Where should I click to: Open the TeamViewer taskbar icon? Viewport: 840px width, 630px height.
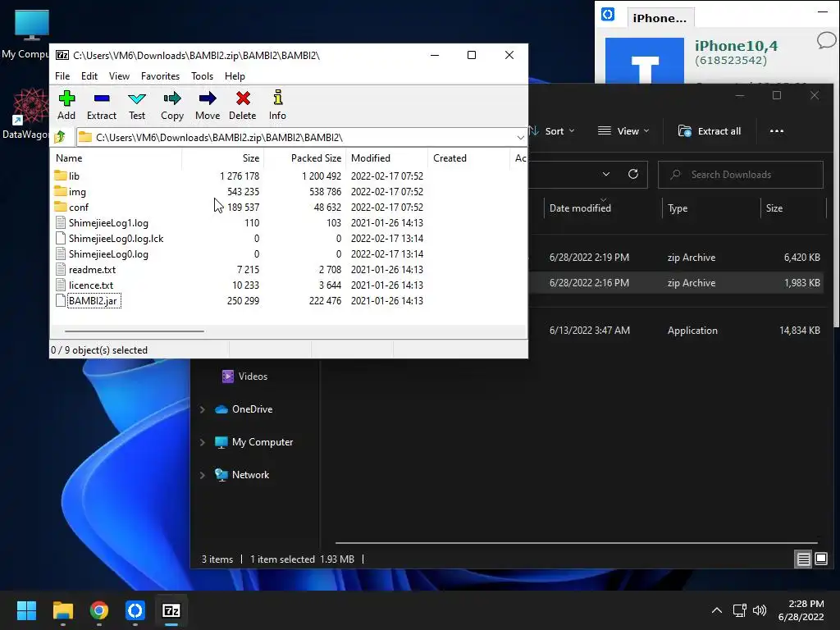pyautogui.click(x=135, y=610)
